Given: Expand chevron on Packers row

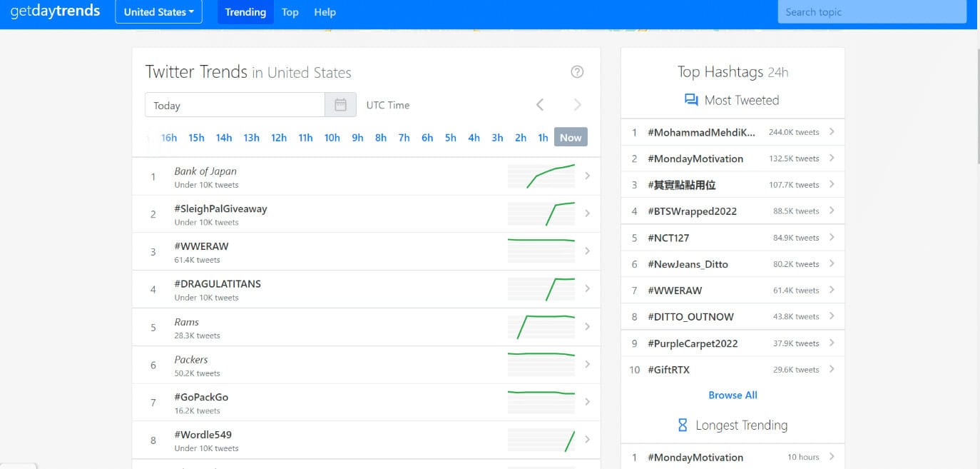Looking at the screenshot, I should click(x=587, y=364).
